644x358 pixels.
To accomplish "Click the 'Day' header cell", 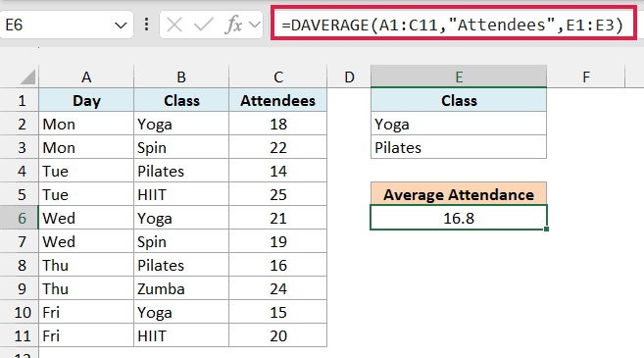I will (x=86, y=101).
